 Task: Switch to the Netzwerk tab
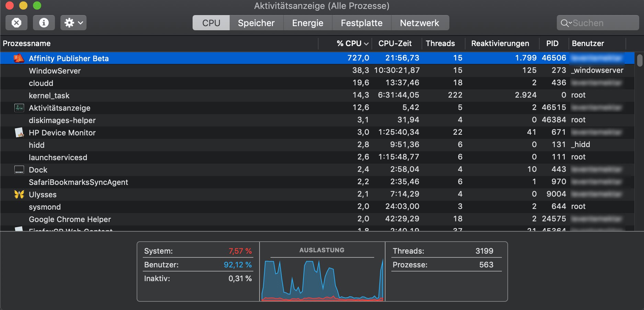pyautogui.click(x=420, y=23)
